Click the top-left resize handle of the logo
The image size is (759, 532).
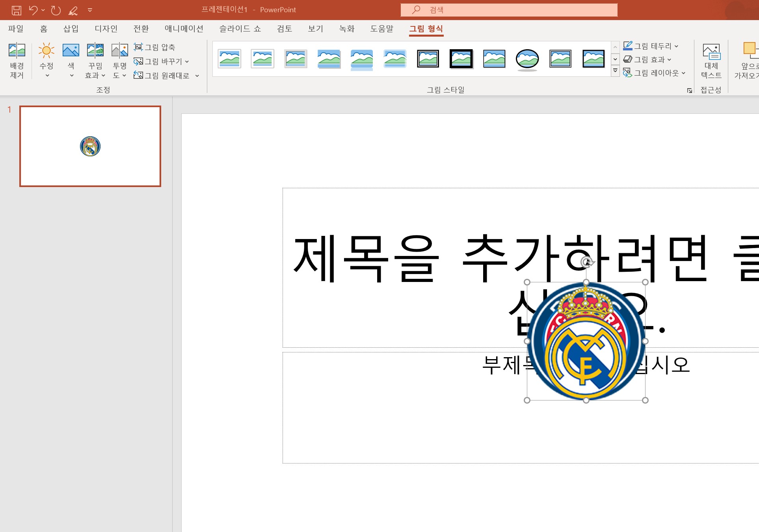pyautogui.click(x=527, y=282)
